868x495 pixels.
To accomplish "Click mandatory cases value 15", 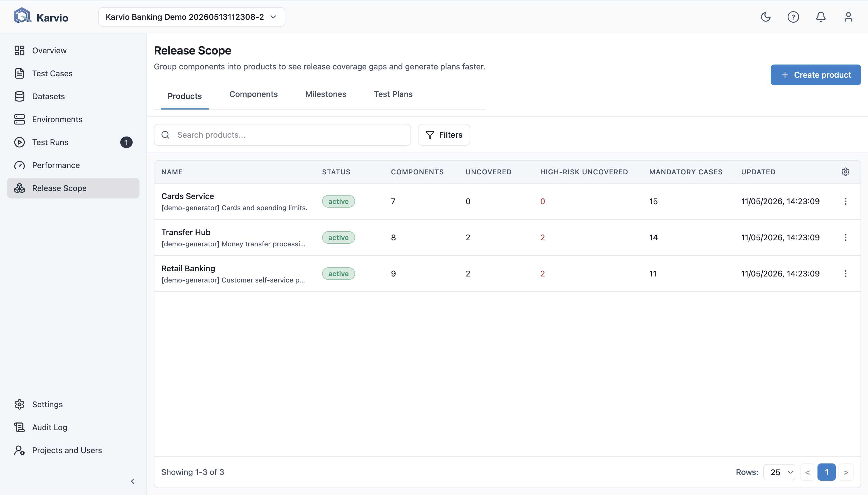I will [x=653, y=202].
